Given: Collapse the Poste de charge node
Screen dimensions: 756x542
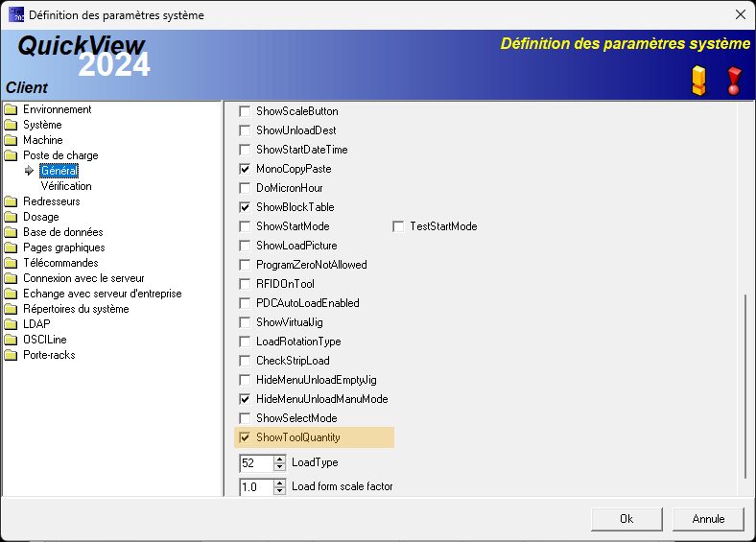Looking at the screenshot, I should click(60, 155).
